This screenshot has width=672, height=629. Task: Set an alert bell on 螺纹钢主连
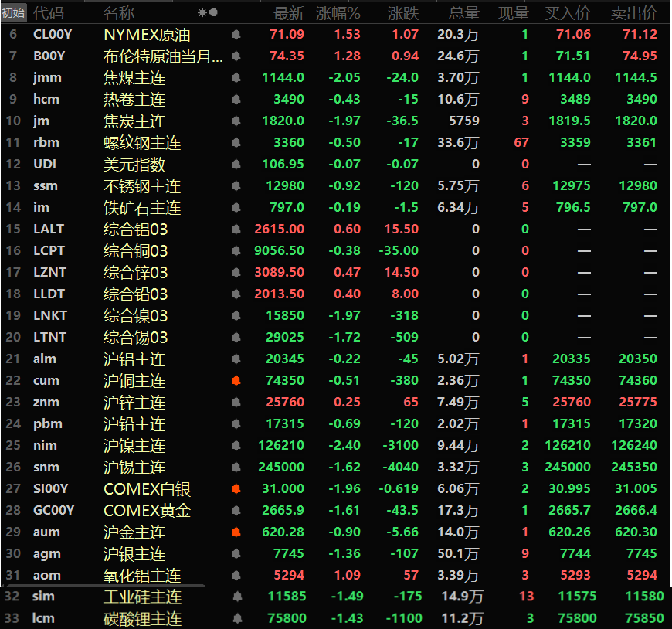(236, 143)
